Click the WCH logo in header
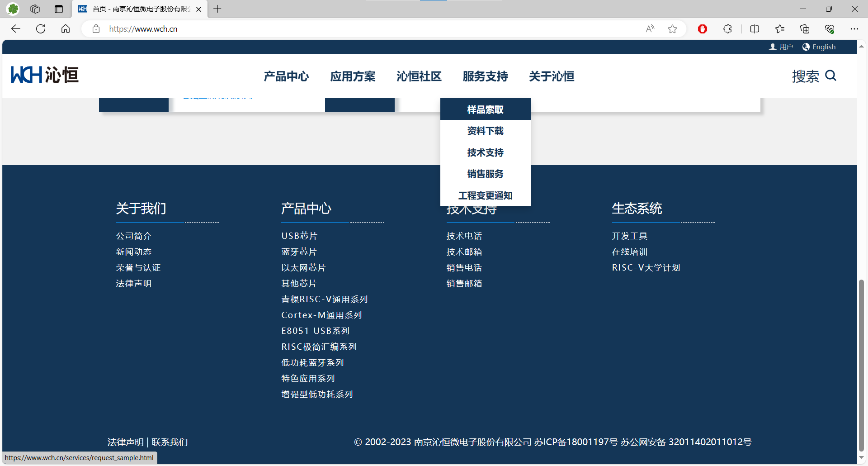868x466 pixels. pos(44,75)
